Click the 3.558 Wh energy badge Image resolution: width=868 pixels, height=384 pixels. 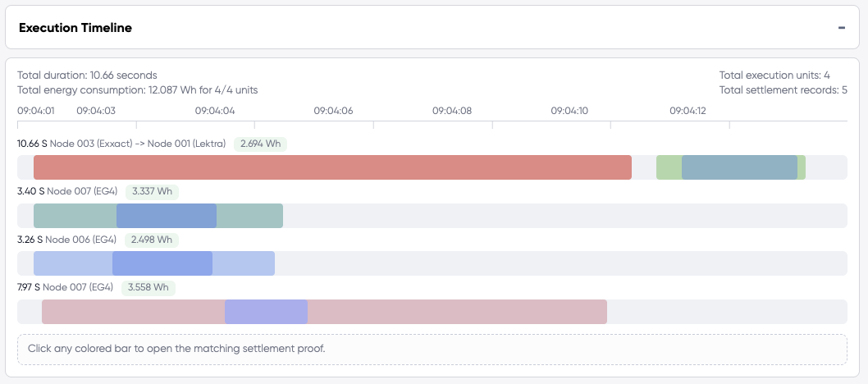[148, 287]
